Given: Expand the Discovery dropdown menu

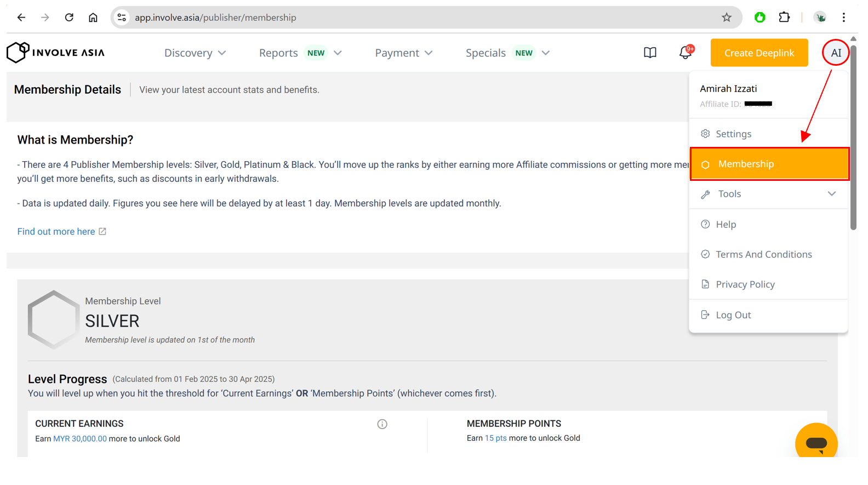Looking at the screenshot, I should click(195, 53).
